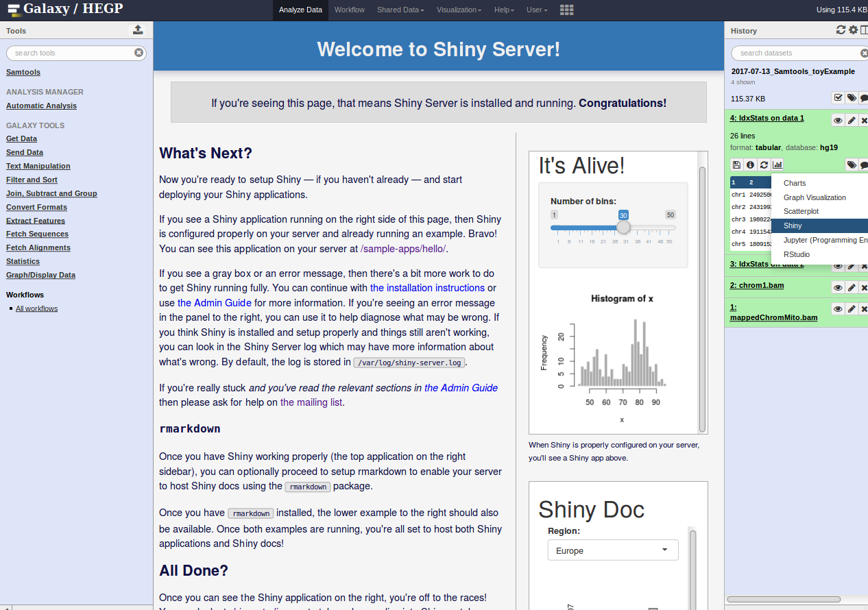868x610 pixels.
Task: Open the italic Admin Guide link
Action: tap(461, 388)
